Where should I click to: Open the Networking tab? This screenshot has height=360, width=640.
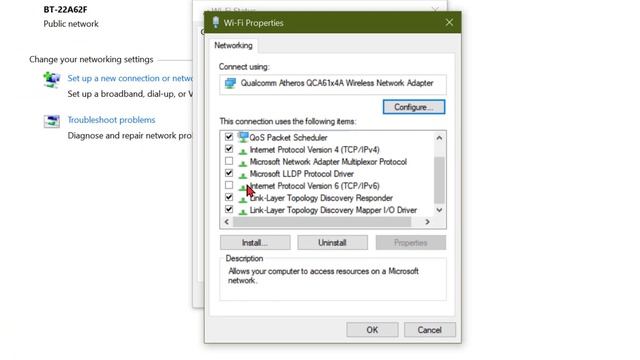point(233,45)
